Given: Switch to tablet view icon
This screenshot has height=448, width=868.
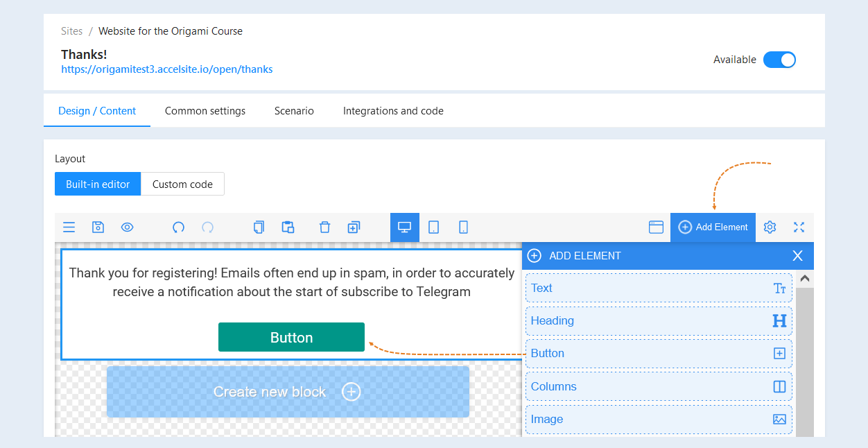Looking at the screenshot, I should [434, 227].
